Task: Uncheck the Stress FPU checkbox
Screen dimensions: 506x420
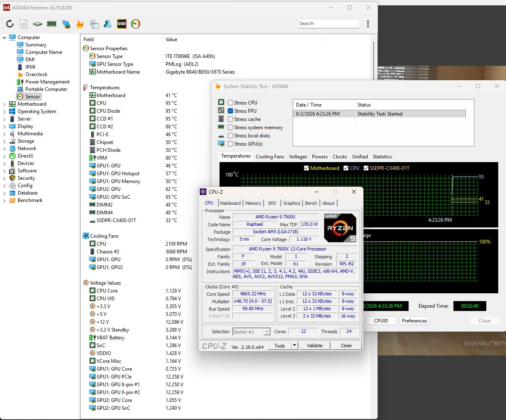Action: click(231, 111)
